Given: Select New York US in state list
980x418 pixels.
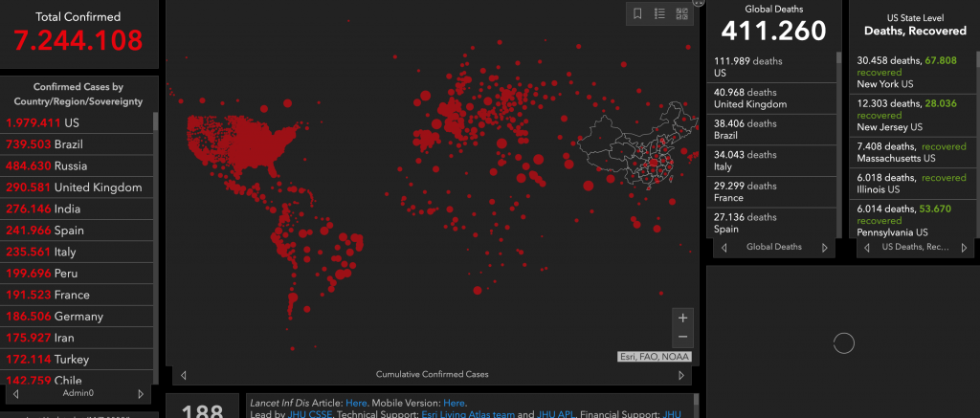Looking at the screenshot, I should pos(890,78).
